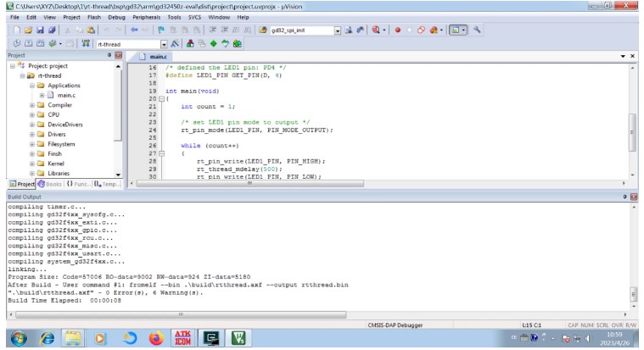
Task: Collapse the main function fold at line 20
Action: point(161,99)
